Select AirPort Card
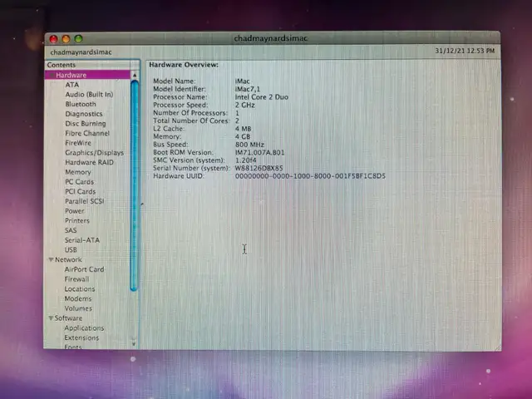The height and width of the screenshot is (399, 532). click(x=84, y=269)
